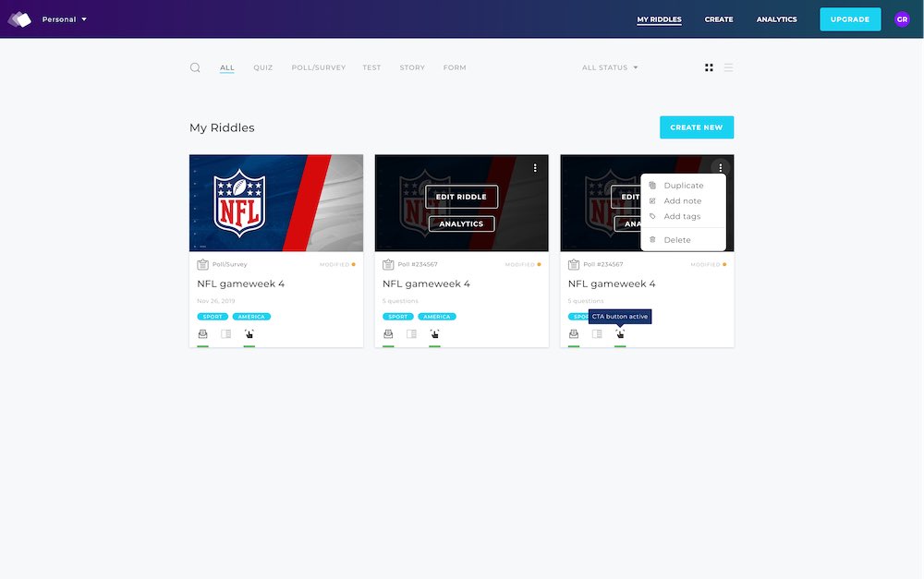This screenshot has height=579, width=924.
Task: Select the TEST filter tab
Action: (371, 67)
